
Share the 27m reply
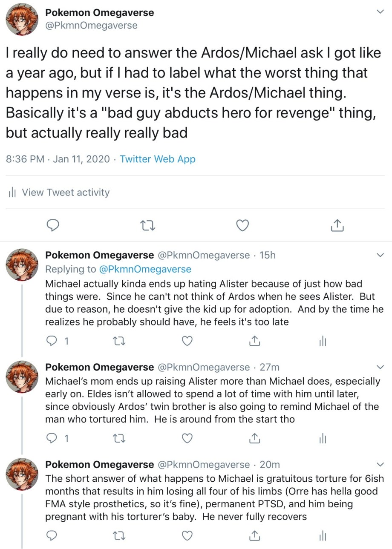(x=254, y=438)
